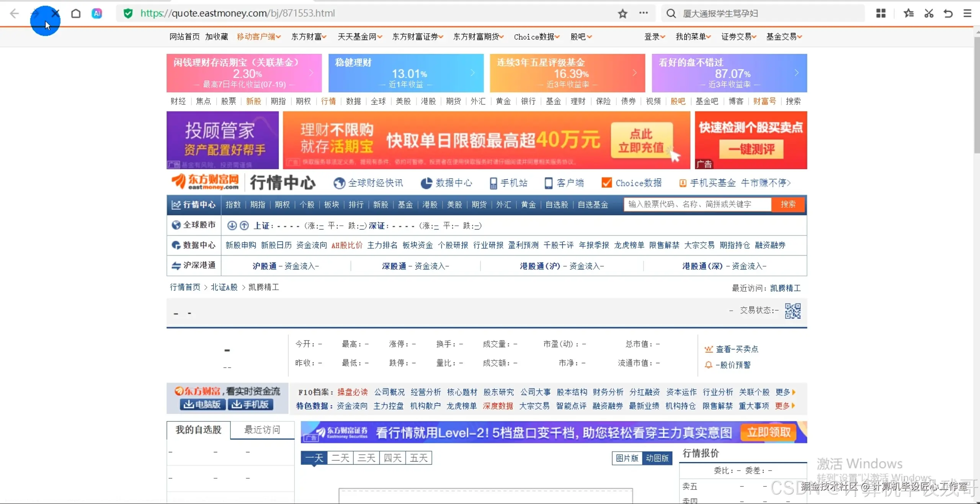Click the QR code icon
The image size is (980, 504).
[793, 311]
